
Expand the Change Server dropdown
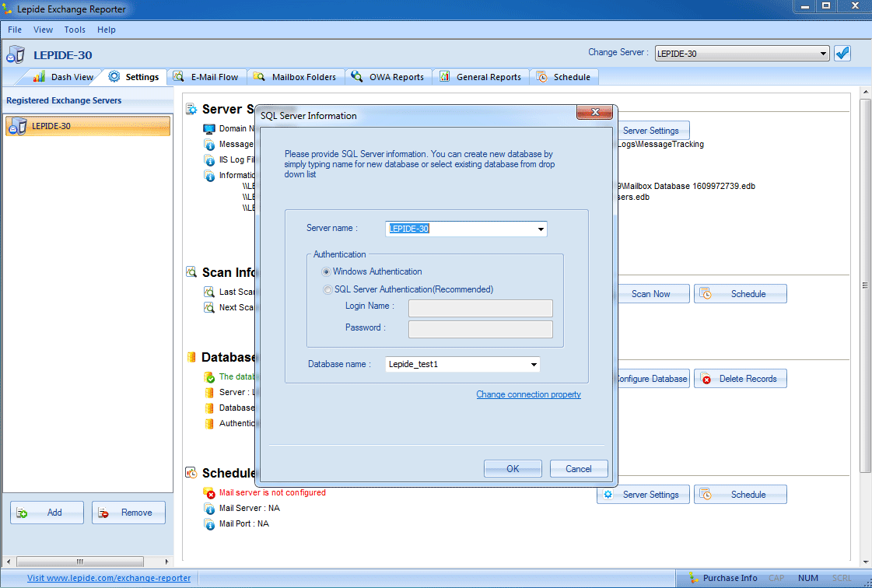click(x=823, y=54)
